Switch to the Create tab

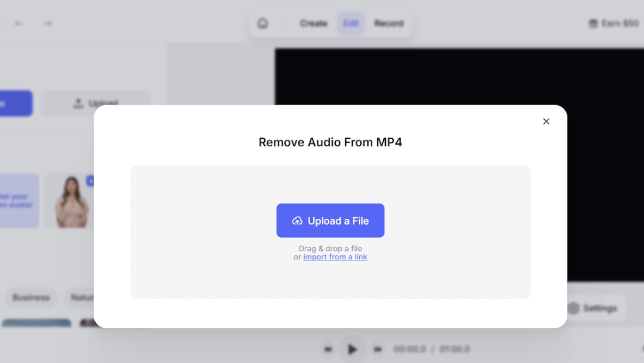(x=313, y=24)
